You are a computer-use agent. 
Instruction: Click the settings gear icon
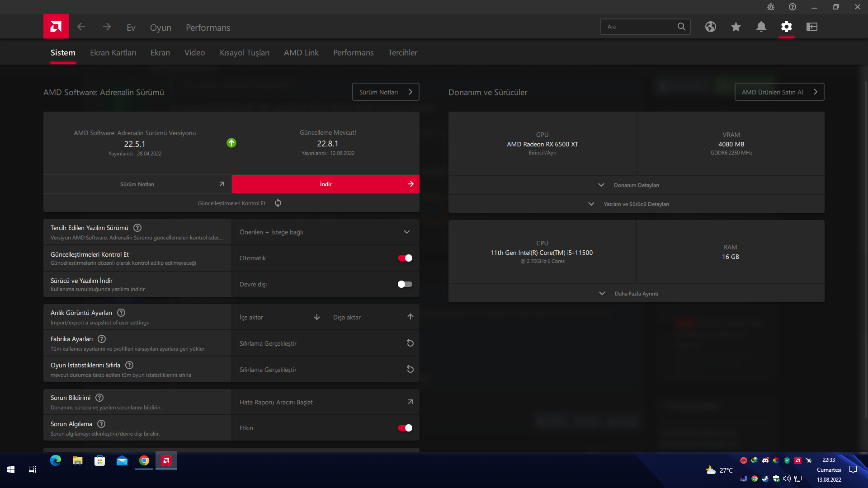click(786, 27)
